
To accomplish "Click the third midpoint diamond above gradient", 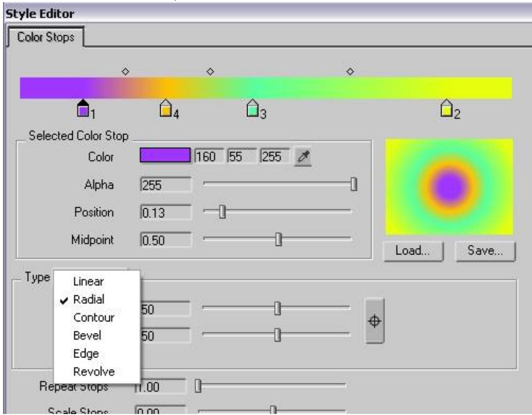I will [x=350, y=71].
